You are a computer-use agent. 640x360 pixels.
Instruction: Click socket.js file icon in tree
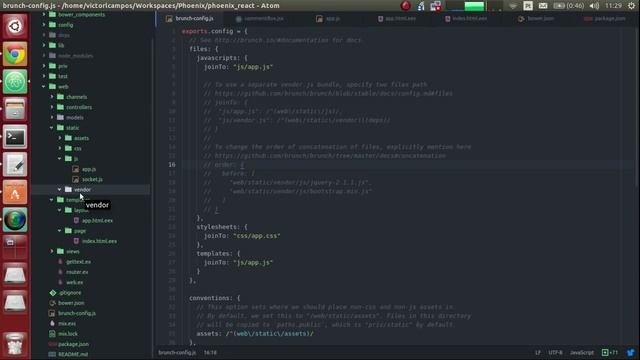(76, 179)
